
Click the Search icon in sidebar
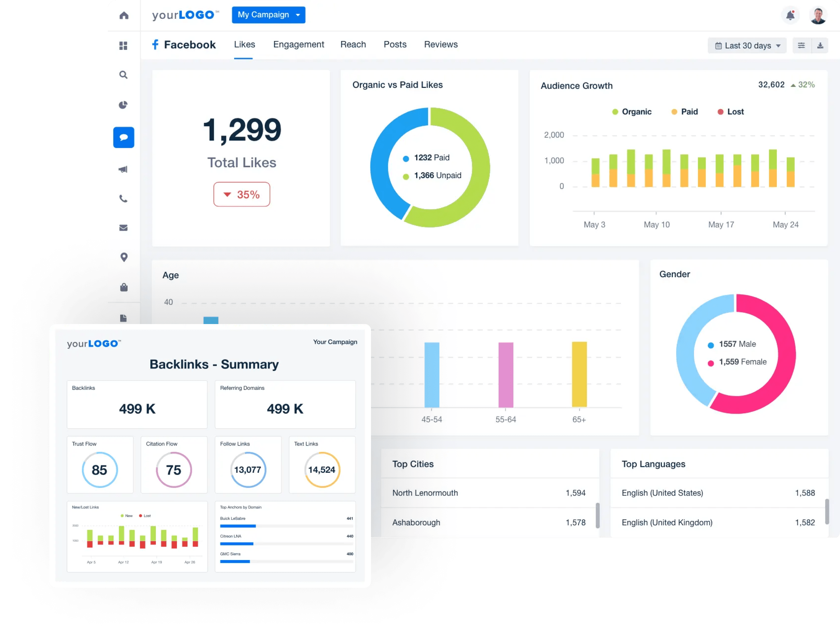pos(123,74)
